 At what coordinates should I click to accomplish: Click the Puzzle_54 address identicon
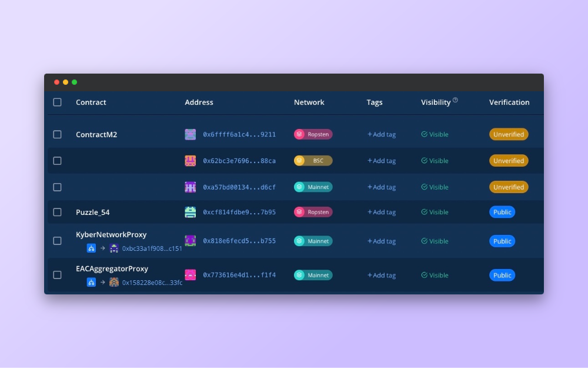pos(190,212)
